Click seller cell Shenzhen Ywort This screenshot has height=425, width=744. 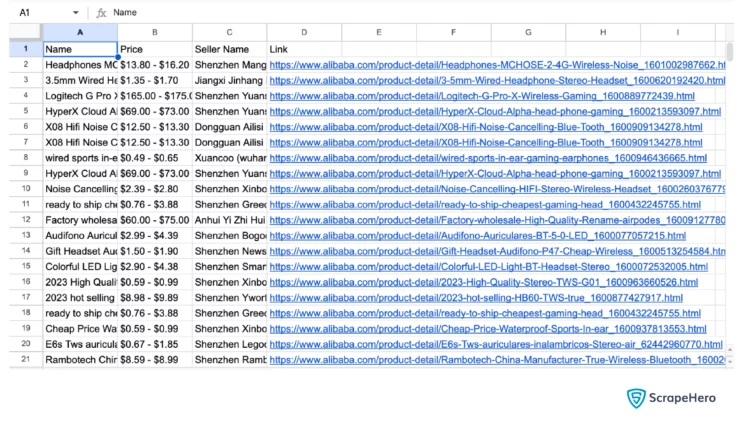[x=230, y=298]
